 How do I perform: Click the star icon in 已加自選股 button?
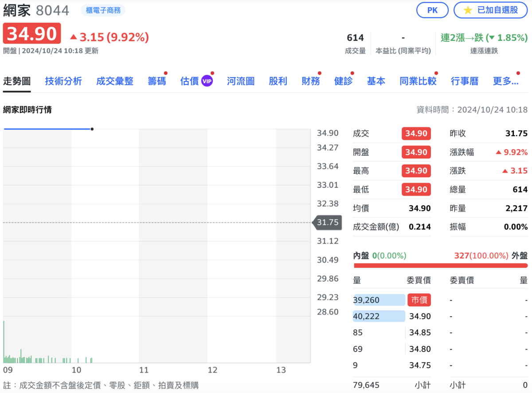pos(468,10)
